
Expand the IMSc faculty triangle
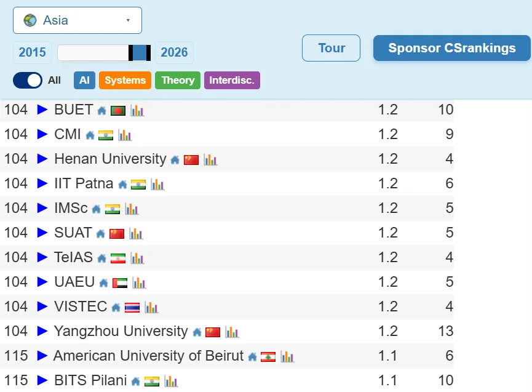pyautogui.click(x=42, y=208)
